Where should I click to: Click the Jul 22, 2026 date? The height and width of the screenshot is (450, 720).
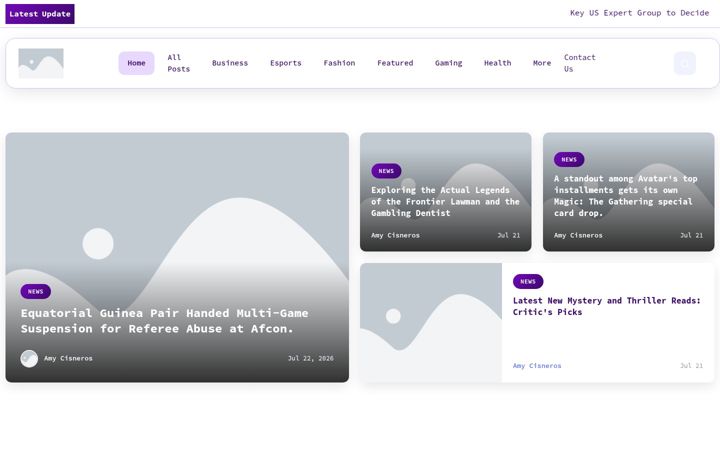click(310, 358)
